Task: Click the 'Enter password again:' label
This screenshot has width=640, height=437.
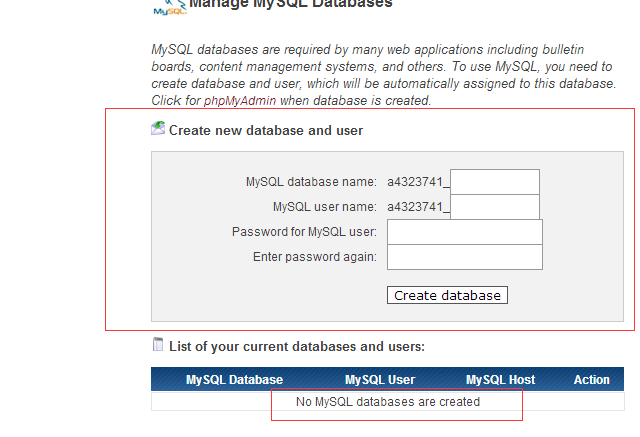Action: click(315, 257)
